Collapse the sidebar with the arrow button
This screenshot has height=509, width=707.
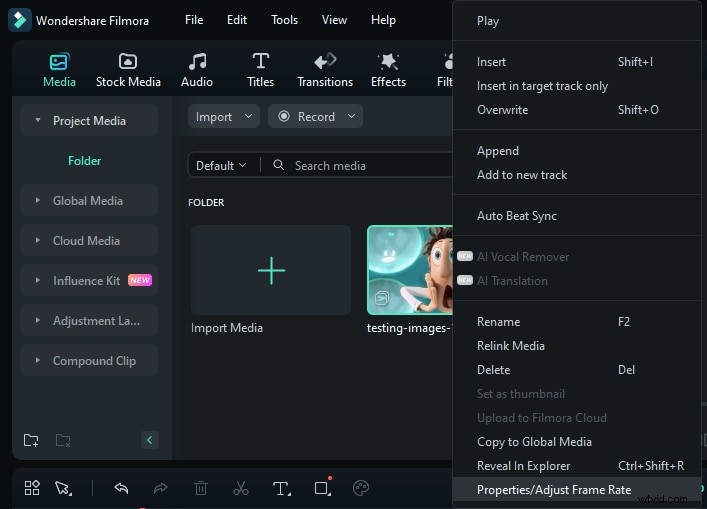click(x=150, y=440)
